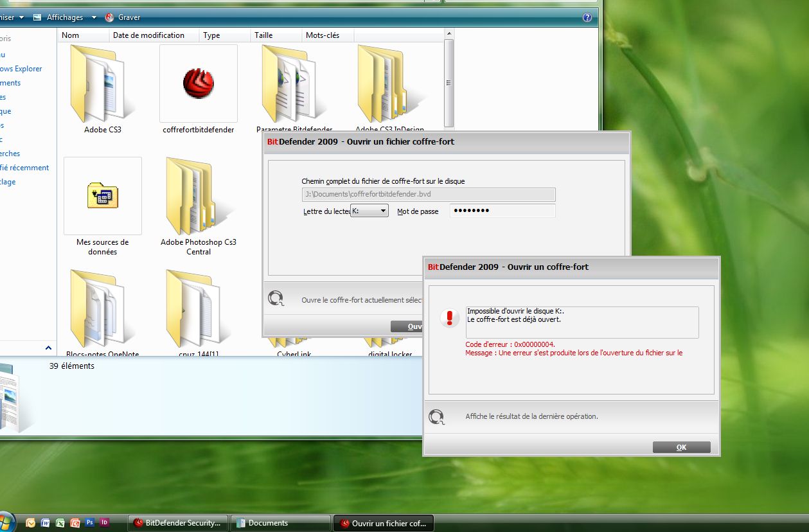Click 'Ouvrir un coffre-fort' dialog title bar
This screenshot has height=532, width=809.
coord(571,267)
